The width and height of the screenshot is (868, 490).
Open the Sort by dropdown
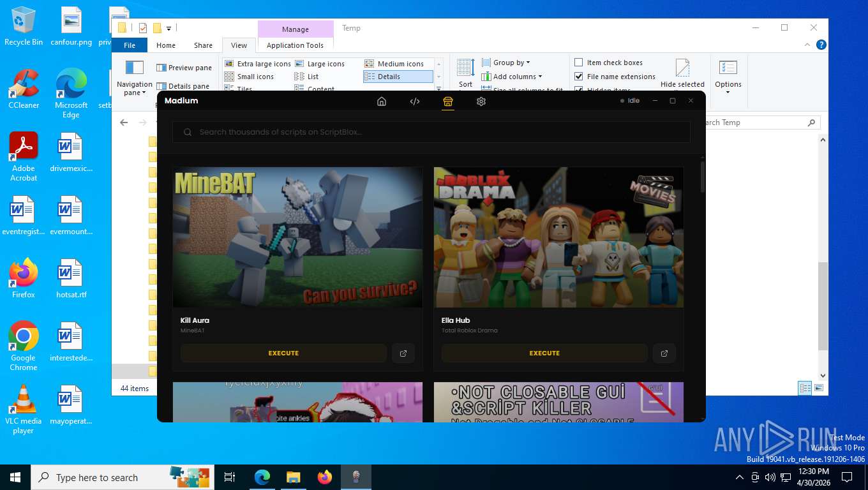click(x=466, y=75)
